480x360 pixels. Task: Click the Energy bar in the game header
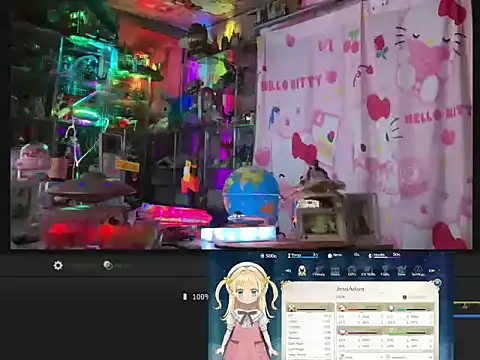click(x=303, y=256)
